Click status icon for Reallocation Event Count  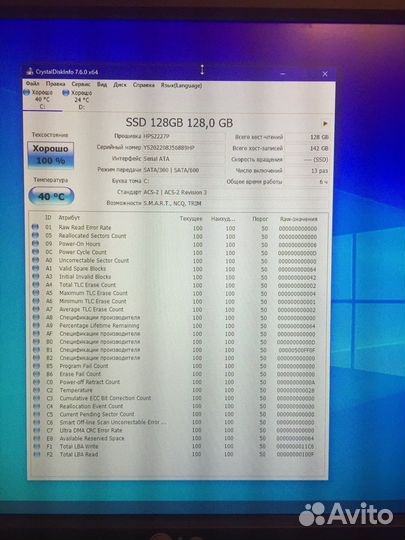click(37, 406)
